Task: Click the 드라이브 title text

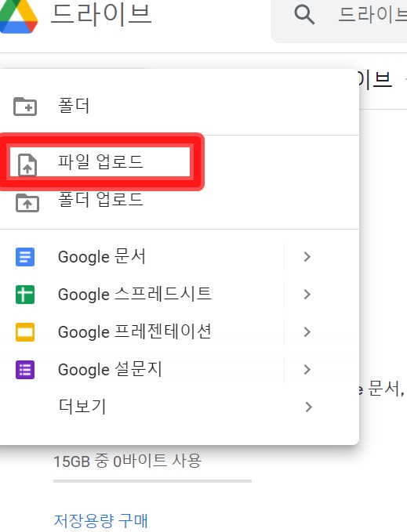Action: pos(101,14)
